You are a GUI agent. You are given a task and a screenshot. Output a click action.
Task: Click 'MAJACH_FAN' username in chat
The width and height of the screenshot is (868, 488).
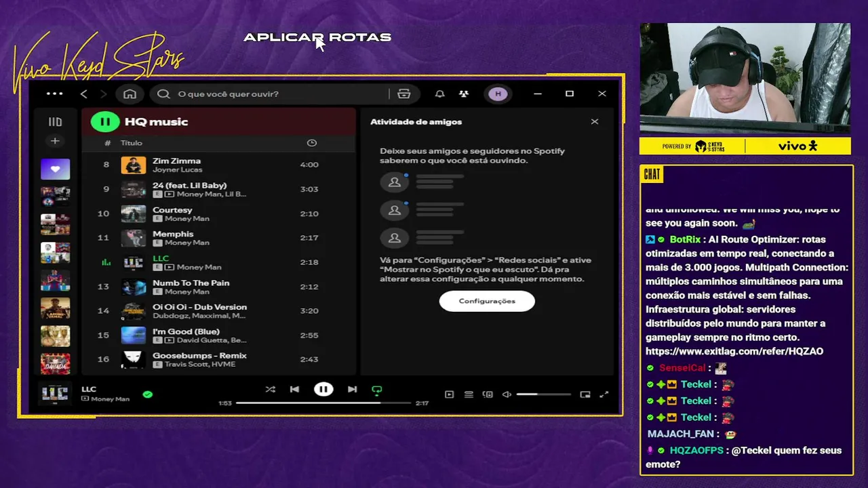coord(680,434)
